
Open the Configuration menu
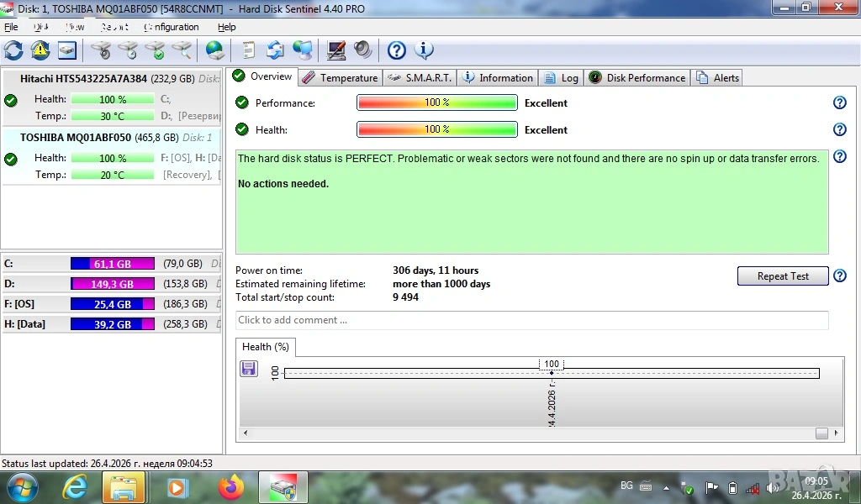[x=172, y=27]
